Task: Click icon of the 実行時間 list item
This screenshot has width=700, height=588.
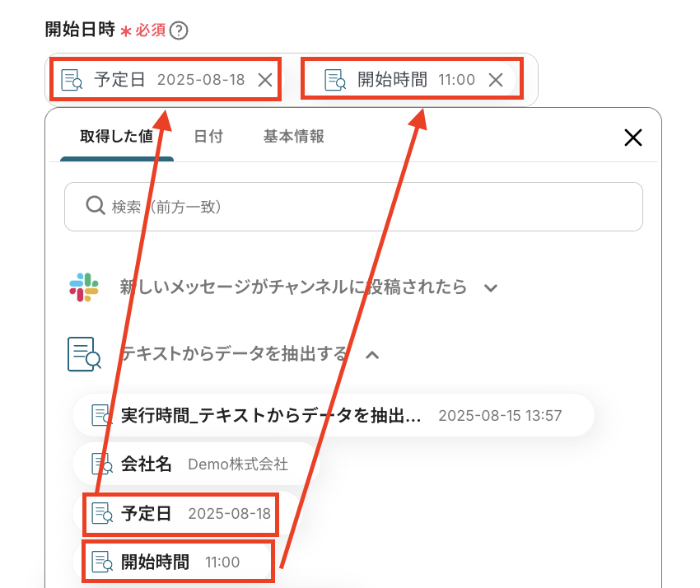Action: click(x=102, y=415)
